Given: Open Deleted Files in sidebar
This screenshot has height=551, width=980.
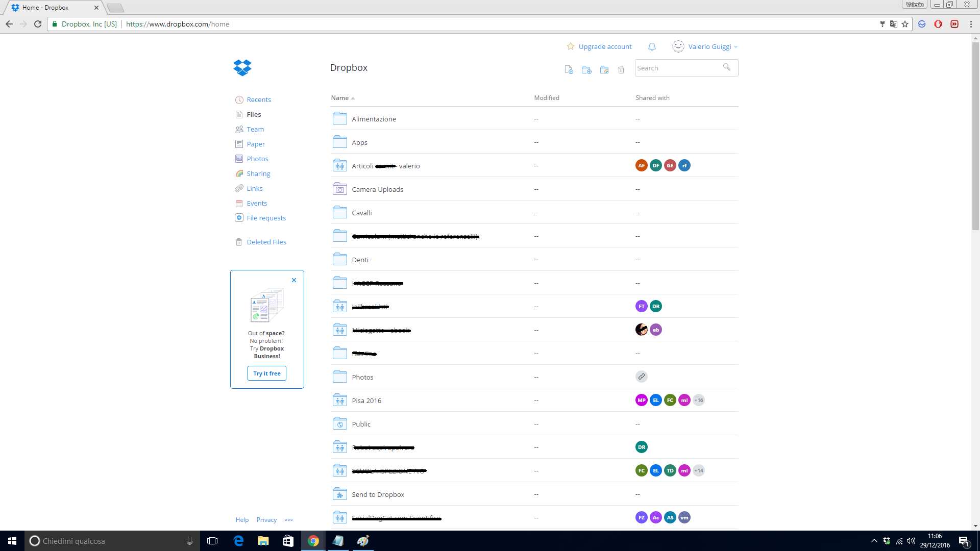Looking at the screenshot, I should pyautogui.click(x=266, y=242).
